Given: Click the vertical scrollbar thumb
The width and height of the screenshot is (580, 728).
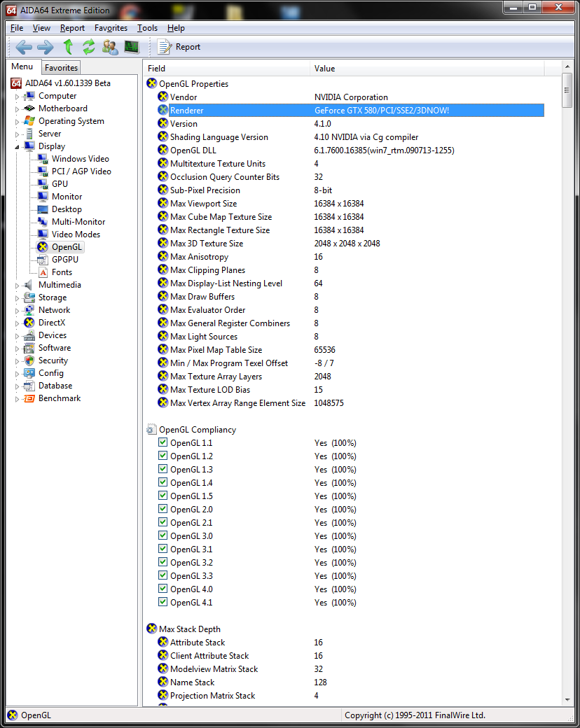Looking at the screenshot, I should click(567, 90).
